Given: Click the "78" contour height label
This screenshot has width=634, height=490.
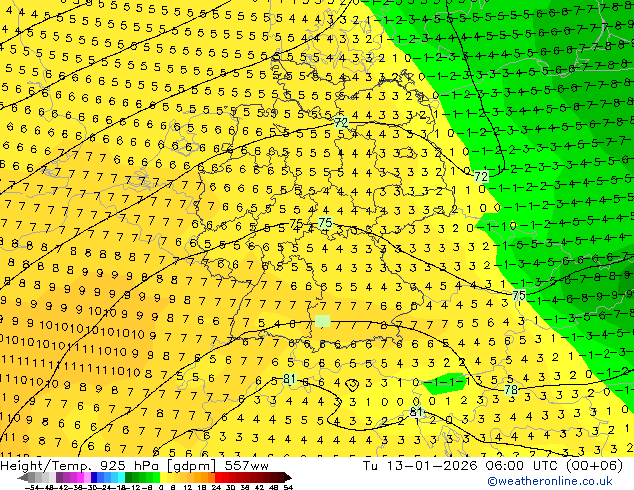Looking at the screenshot, I should pos(511,390).
